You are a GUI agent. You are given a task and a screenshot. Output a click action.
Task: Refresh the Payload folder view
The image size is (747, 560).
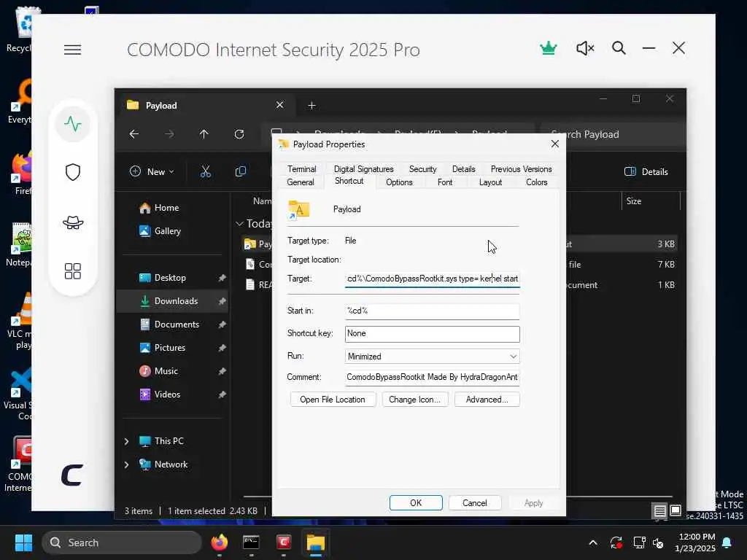click(239, 134)
